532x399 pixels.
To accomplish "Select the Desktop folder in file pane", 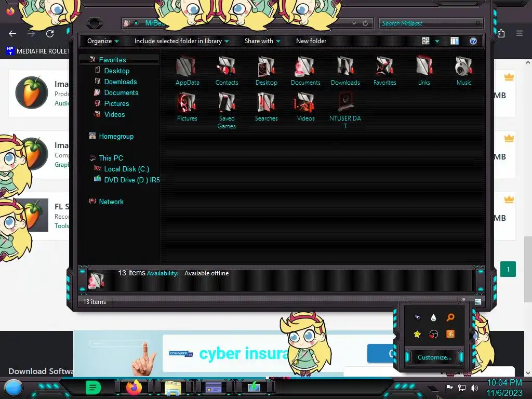I will point(267,71).
